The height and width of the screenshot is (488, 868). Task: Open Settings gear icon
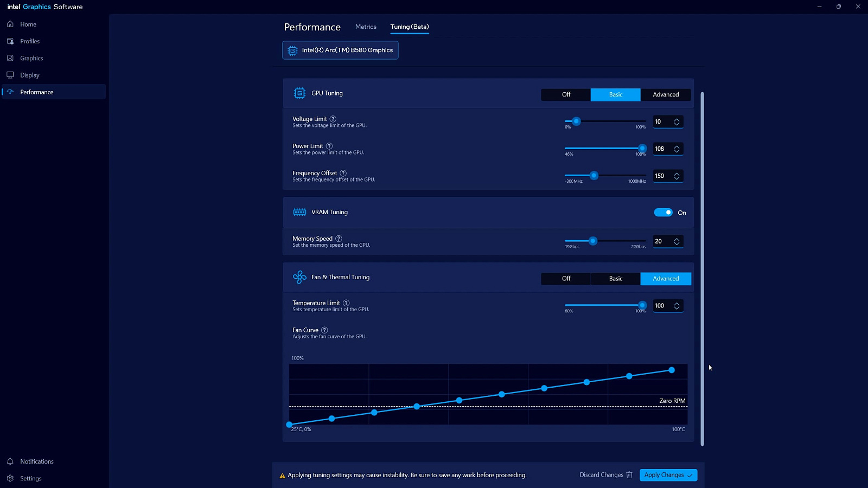point(10,478)
